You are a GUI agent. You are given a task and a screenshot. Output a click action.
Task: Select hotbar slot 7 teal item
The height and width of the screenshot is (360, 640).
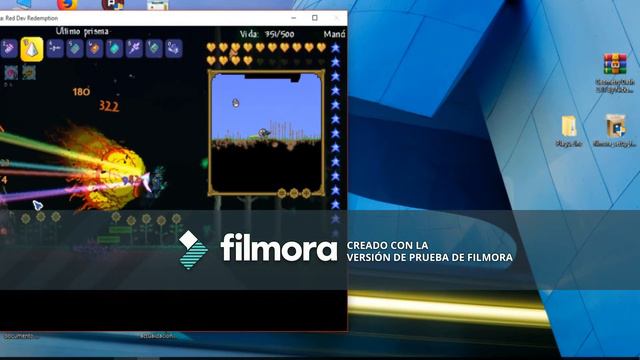(114, 49)
